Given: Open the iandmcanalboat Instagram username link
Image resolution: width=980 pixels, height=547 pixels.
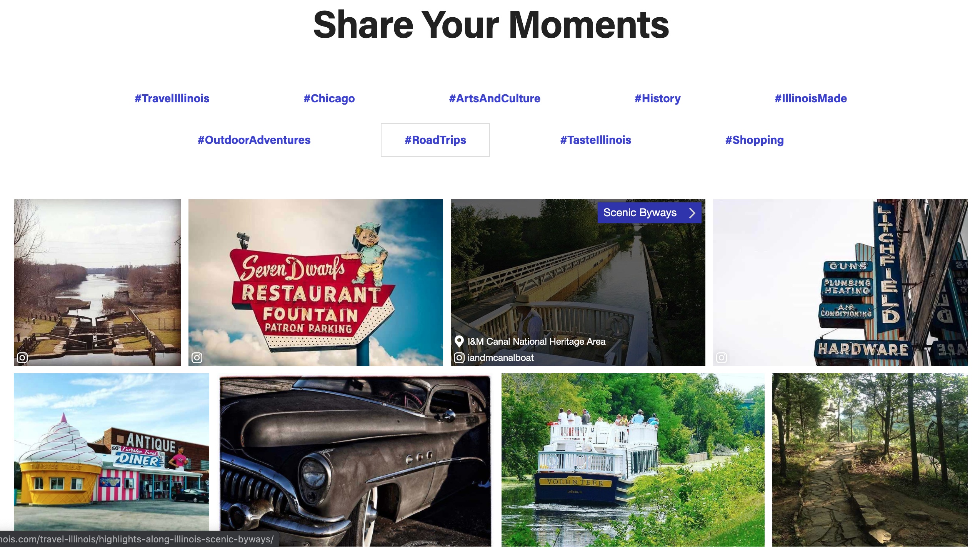Looking at the screenshot, I should pos(500,358).
